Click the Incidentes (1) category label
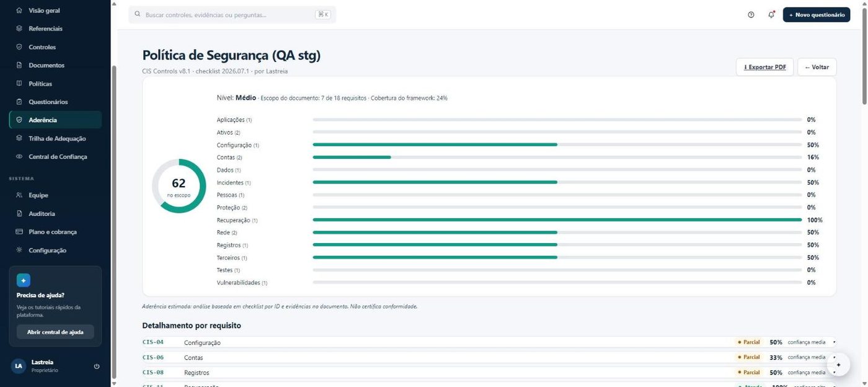 tap(234, 182)
